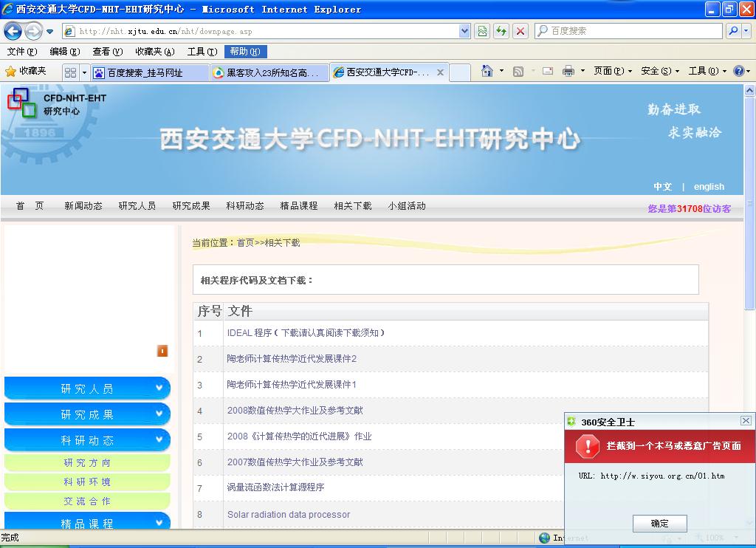Image resolution: width=756 pixels, height=548 pixels.
Task: Go forward with the browser Forward arrow
Action: 33,31
